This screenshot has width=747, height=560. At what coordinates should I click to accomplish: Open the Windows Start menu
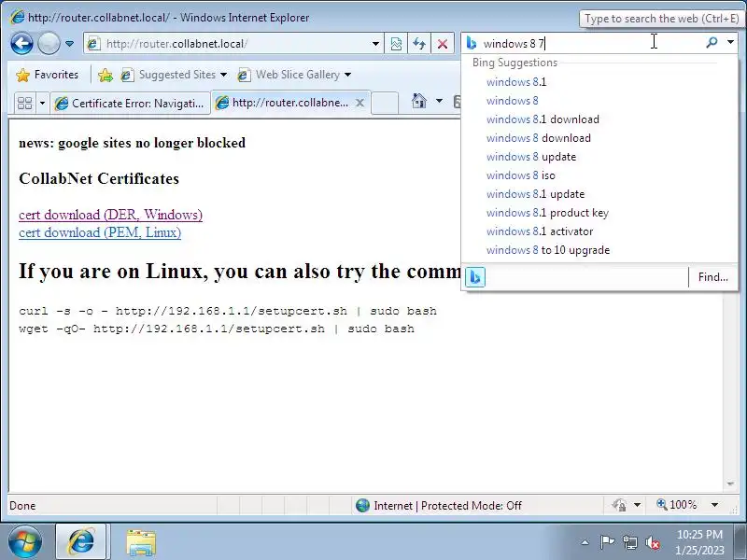click(25, 541)
